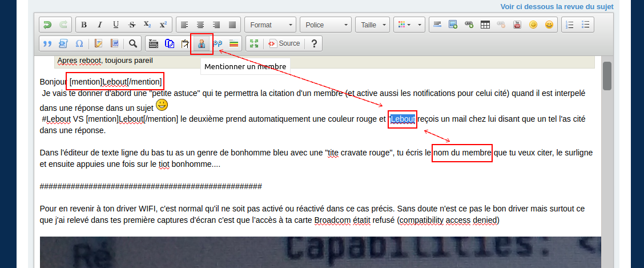
Task: Open the find magnifier tool
Action: (x=133, y=43)
